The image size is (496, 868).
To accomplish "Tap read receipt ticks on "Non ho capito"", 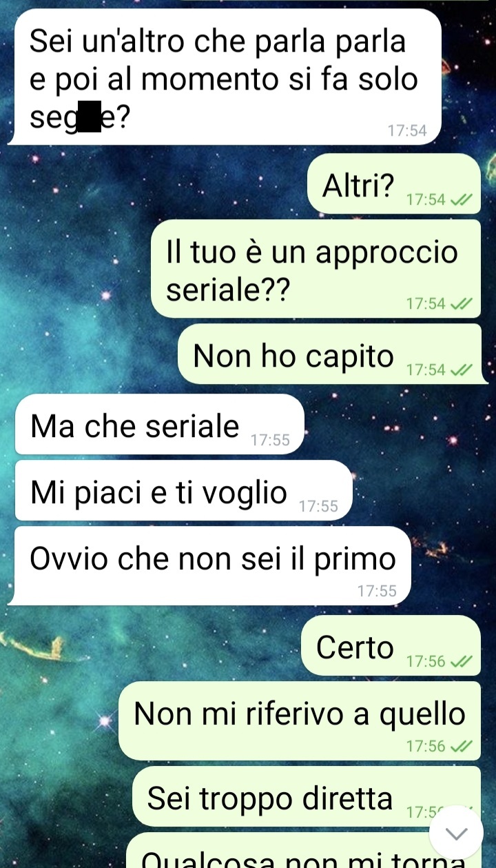I will pyautogui.click(x=461, y=370).
